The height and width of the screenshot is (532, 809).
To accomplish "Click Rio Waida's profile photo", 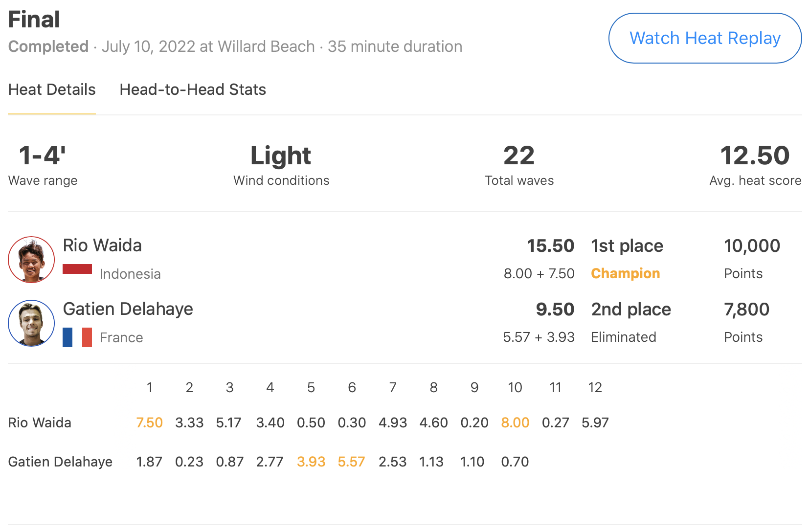I will click(31, 260).
